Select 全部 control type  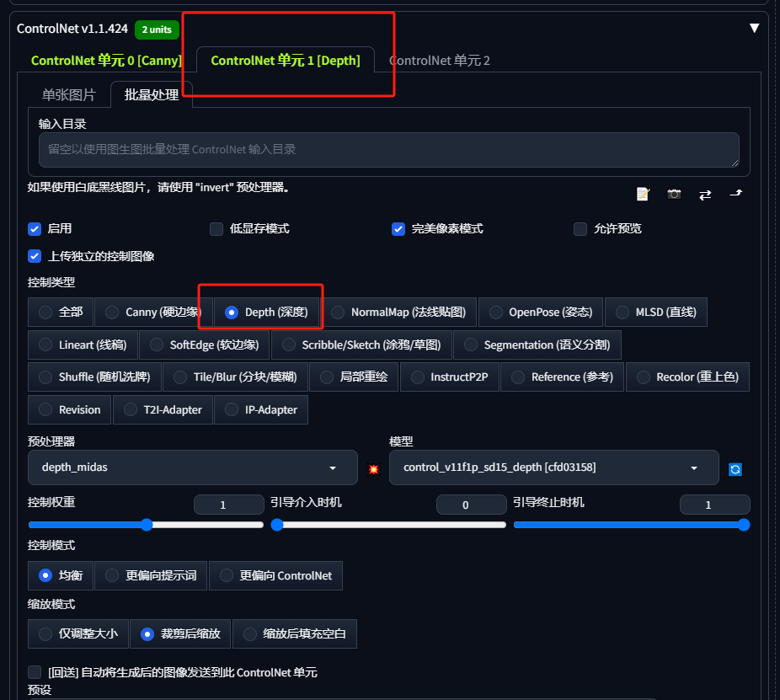[61, 313]
